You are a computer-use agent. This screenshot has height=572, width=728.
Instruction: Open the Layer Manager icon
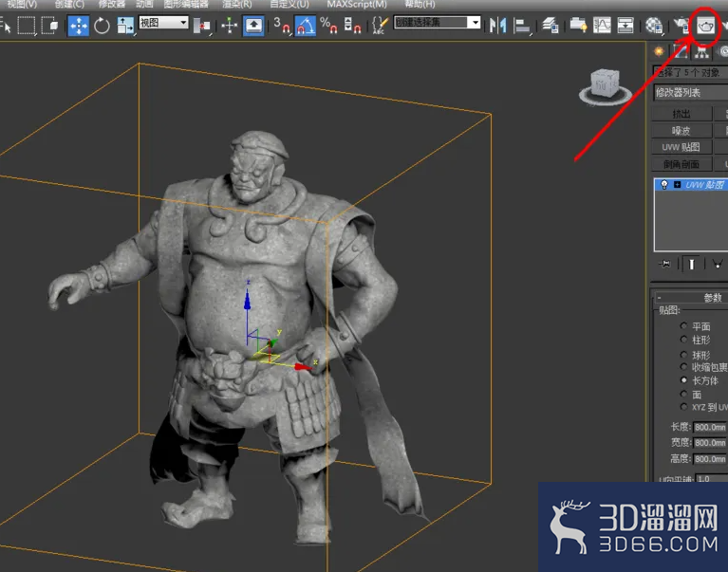[x=551, y=26]
